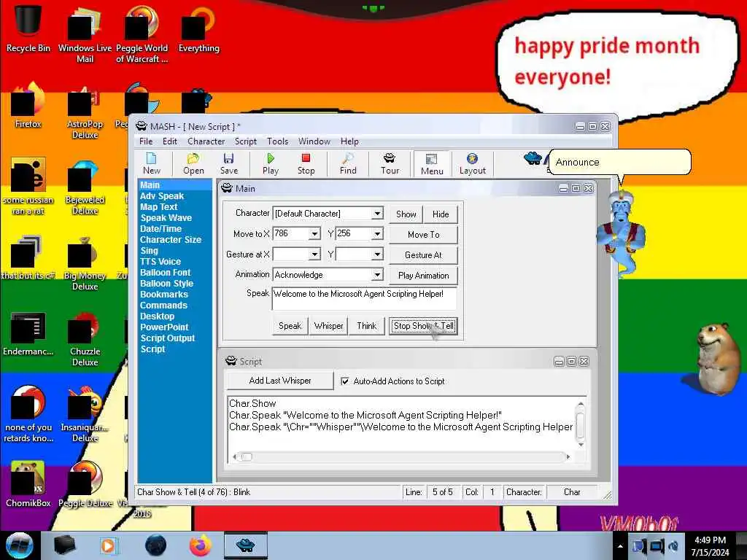Select the ChomikBox desktop icon
Screen dimensions: 747x560
28,484
